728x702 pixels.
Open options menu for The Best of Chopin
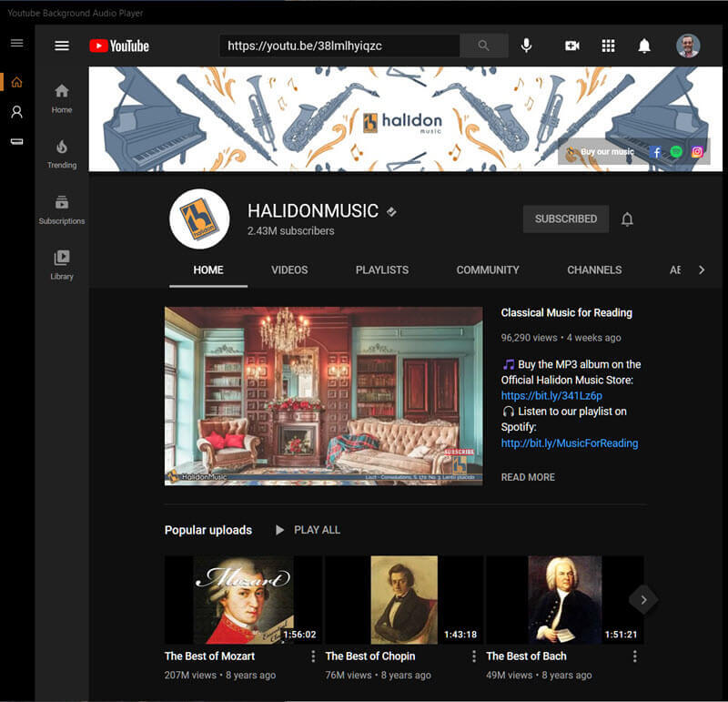474,656
